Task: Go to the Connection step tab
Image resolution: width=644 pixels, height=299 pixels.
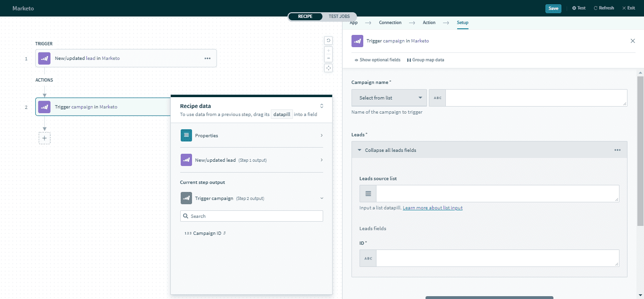Action: [x=390, y=23]
